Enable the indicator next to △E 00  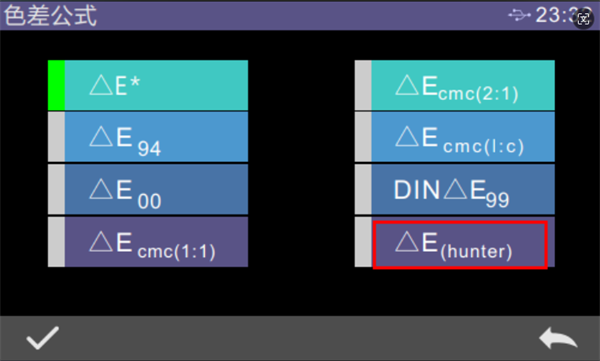click(x=56, y=189)
